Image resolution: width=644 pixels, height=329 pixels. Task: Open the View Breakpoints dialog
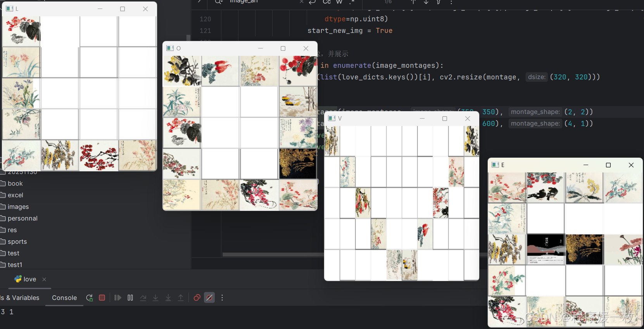[x=197, y=298]
